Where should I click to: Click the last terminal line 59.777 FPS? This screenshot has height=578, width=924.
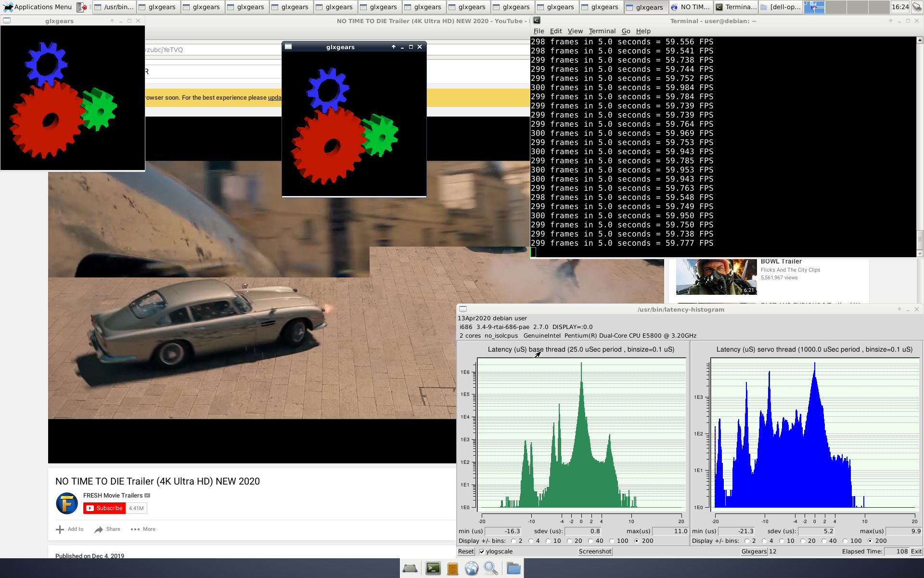[x=622, y=243]
